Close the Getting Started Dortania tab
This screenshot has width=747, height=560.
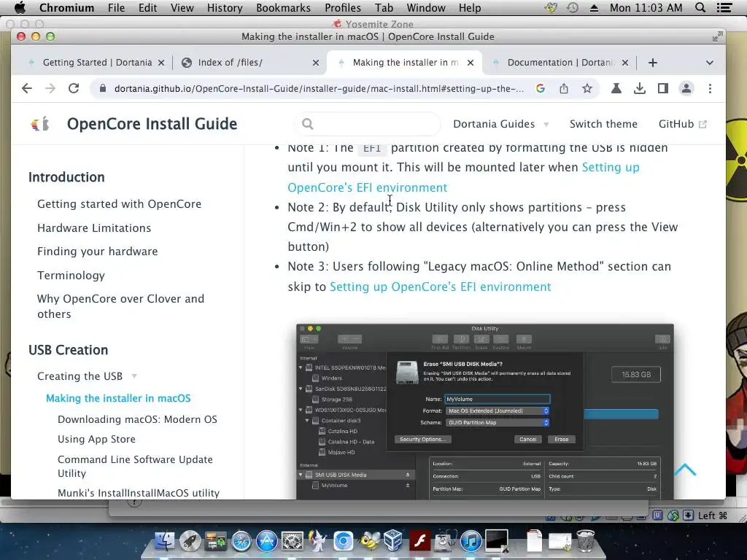click(x=161, y=63)
